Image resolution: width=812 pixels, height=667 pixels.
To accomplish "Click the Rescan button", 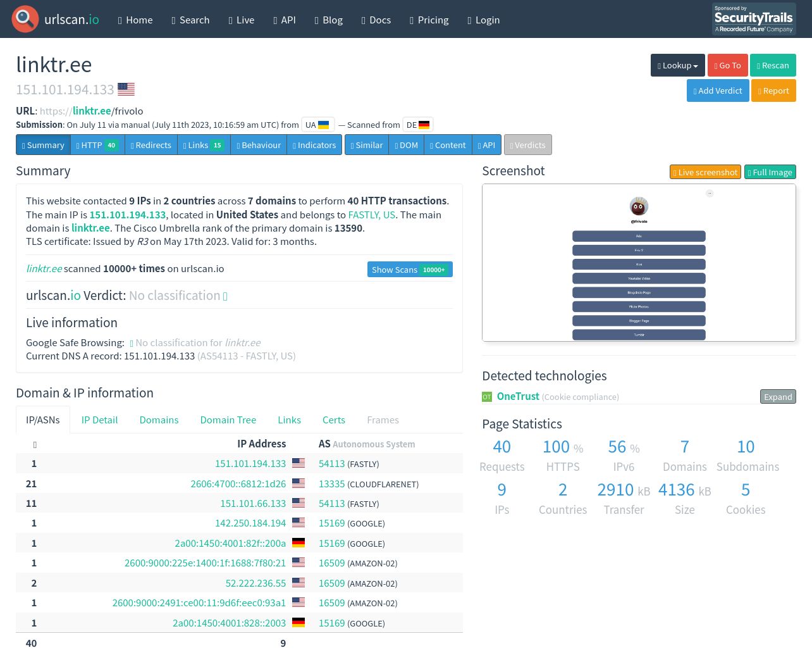I will 773,65.
